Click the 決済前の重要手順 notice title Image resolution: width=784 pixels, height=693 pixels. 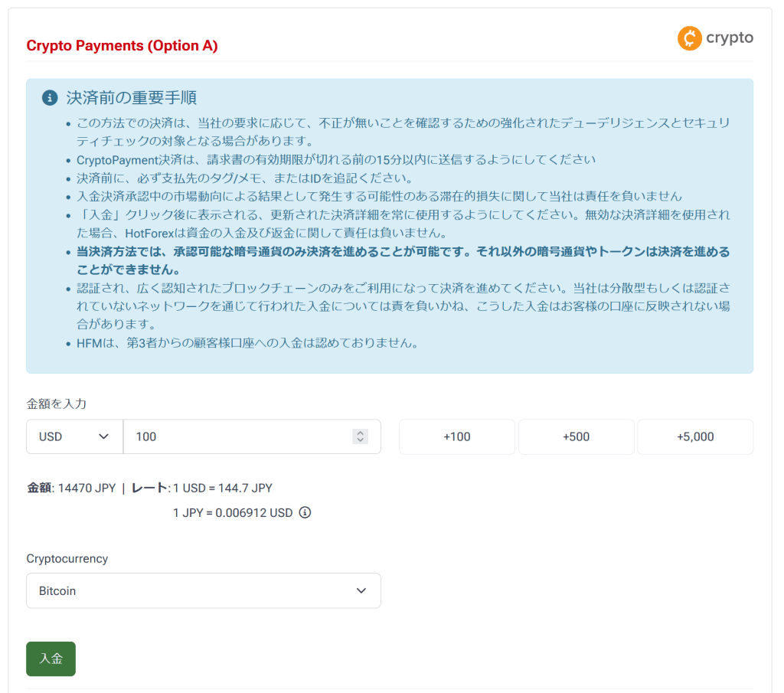coord(132,97)
